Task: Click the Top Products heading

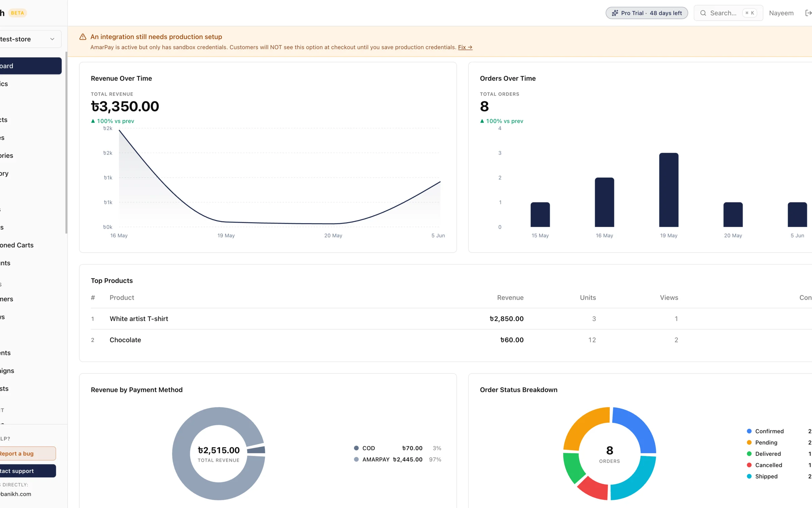Action: [x=112, y=280]
